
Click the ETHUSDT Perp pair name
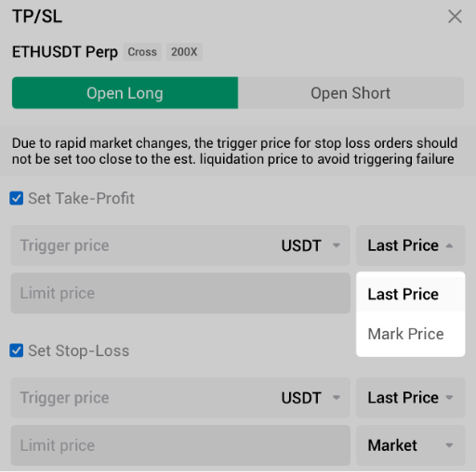[x=65, y=52]
